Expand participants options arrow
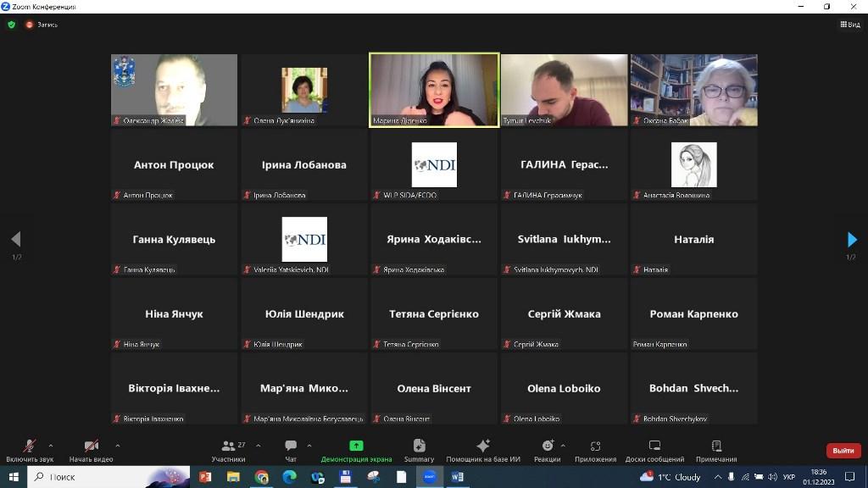 pyautogui.click(x=258, y=446)
